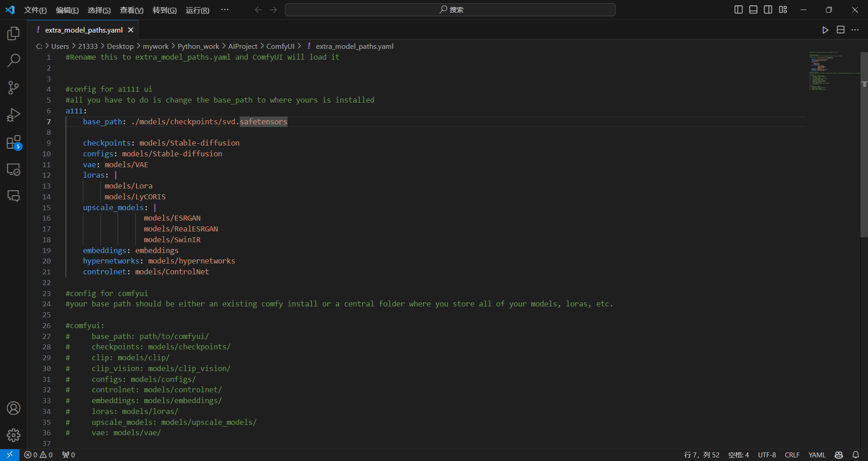Run the file with the play icon

coord(825,30)
